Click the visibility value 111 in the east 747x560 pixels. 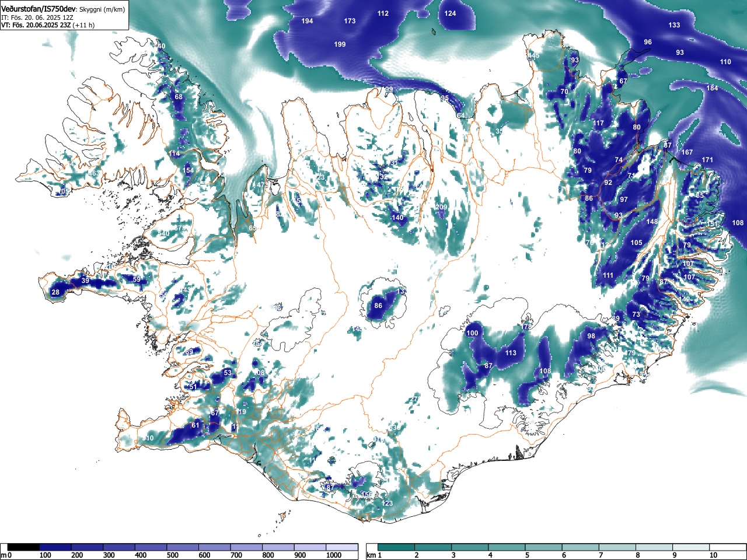pyautogui.click(x=608, y=275)
